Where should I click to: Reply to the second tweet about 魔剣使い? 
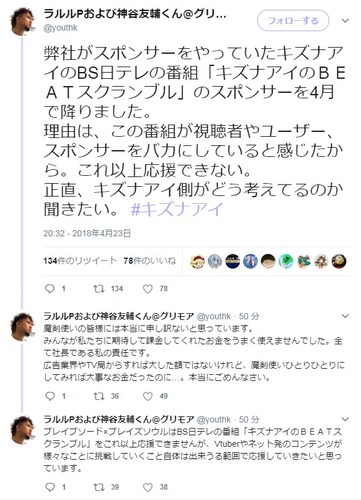(x=50, y=396)
